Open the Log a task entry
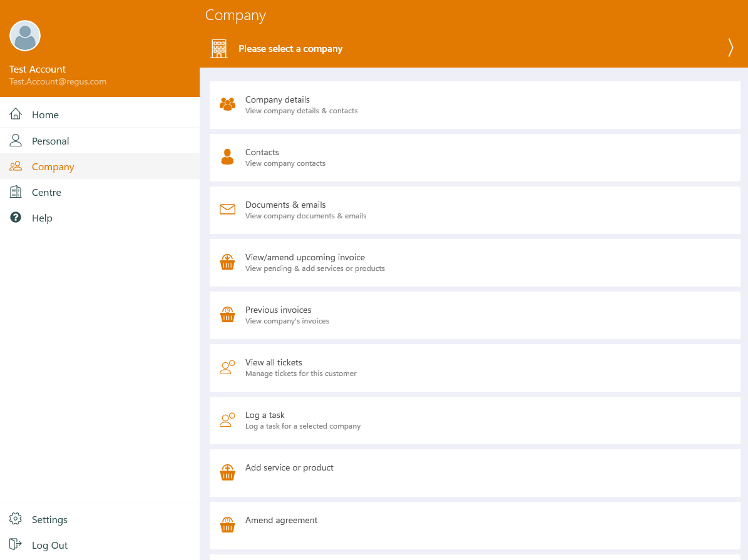The height and width of the screenshot is (560, 748). pyautogui.click(x=265, y=415)
